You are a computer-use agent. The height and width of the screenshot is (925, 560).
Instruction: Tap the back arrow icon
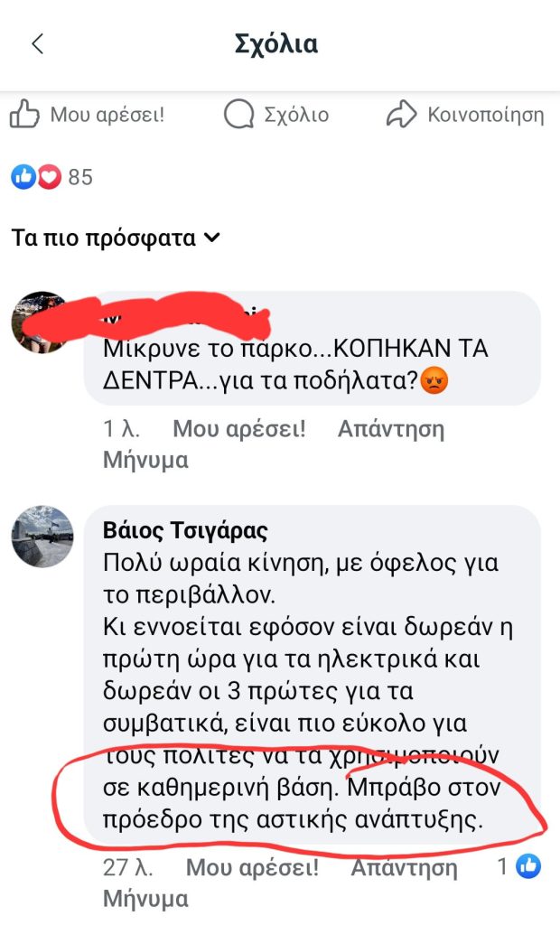[38, 44]
